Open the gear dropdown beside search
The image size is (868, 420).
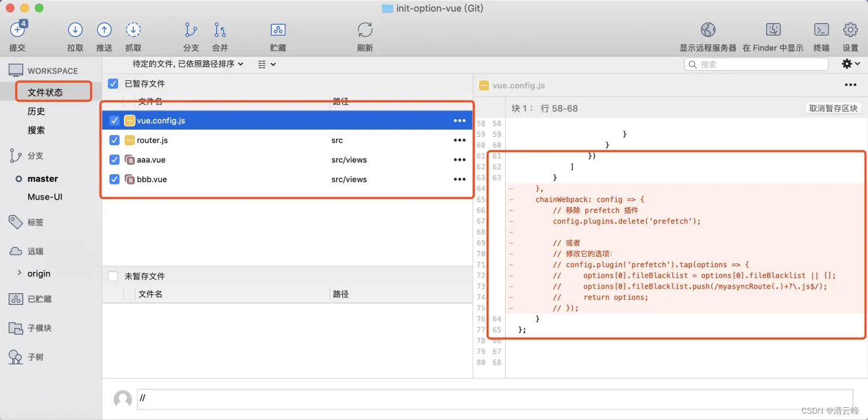(850, 64)
